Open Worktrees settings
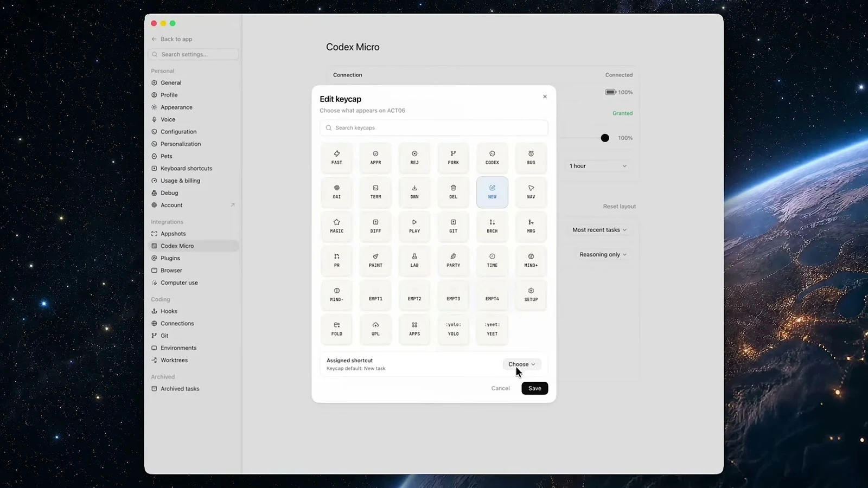This screenshot has height=488, width=868. pos(193,360)
